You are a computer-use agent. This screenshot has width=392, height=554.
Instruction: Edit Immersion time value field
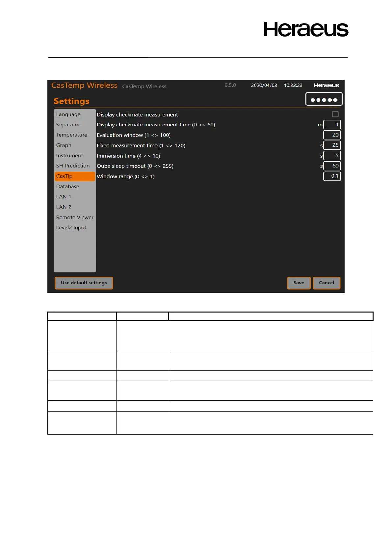click(x=332, y=156)
